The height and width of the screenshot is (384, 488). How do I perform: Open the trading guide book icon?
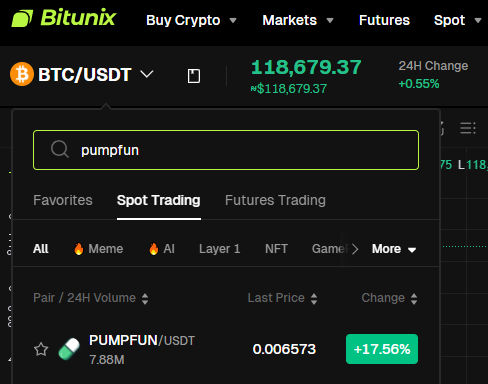194,76
